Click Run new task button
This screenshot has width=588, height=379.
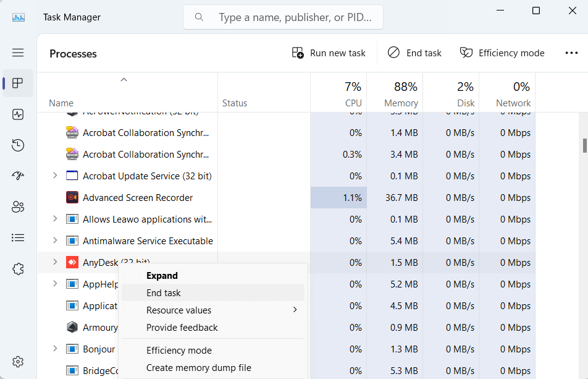click(x=329, y=53)
